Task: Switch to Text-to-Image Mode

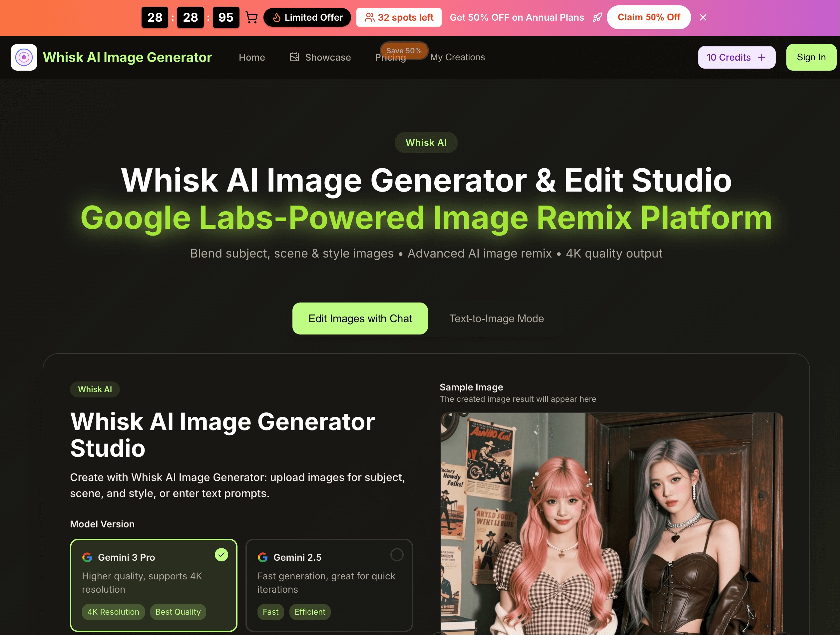Action: tap(496, 318)
